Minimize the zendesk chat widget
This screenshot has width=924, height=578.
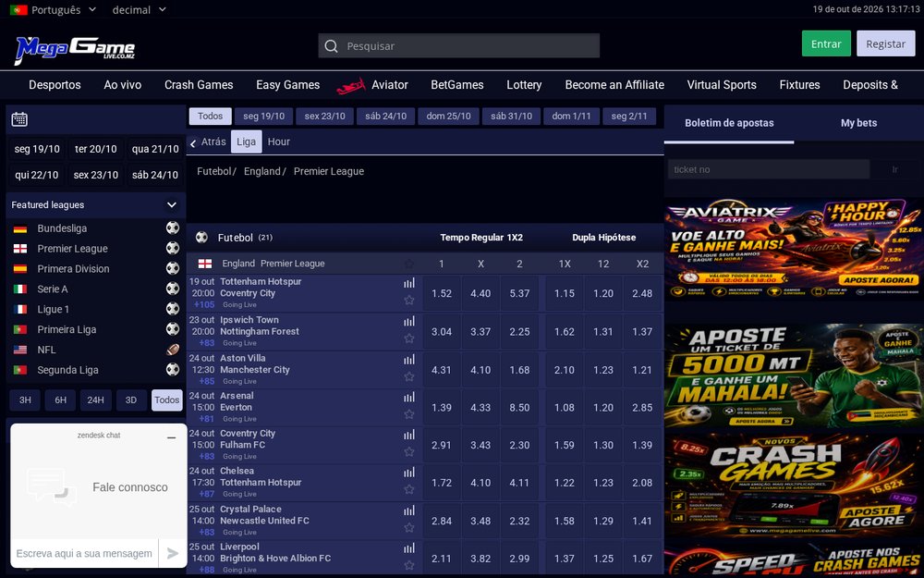coord(172,437)
